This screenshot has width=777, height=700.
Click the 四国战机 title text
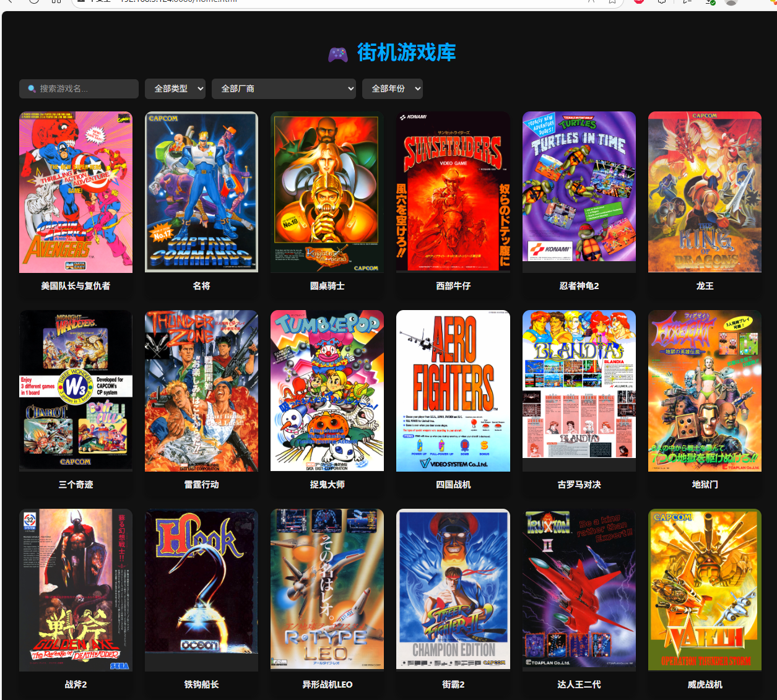click(x=453, y=485)
